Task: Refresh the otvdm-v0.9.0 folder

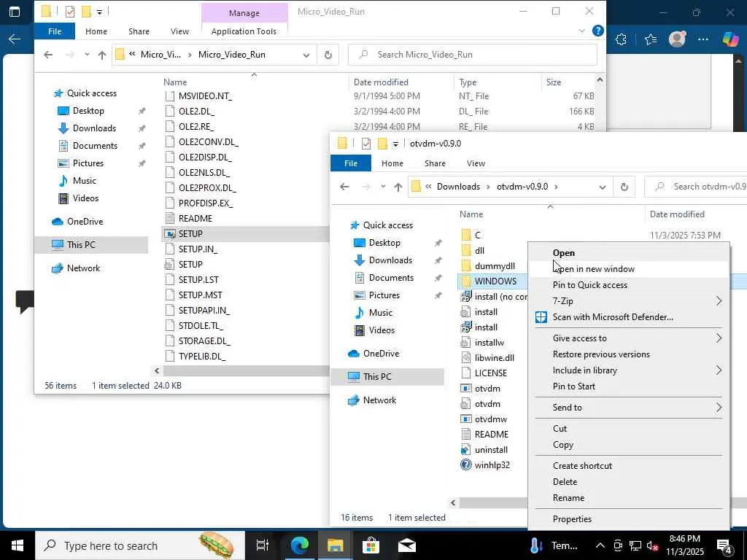Action: click(x=624, y=187)
